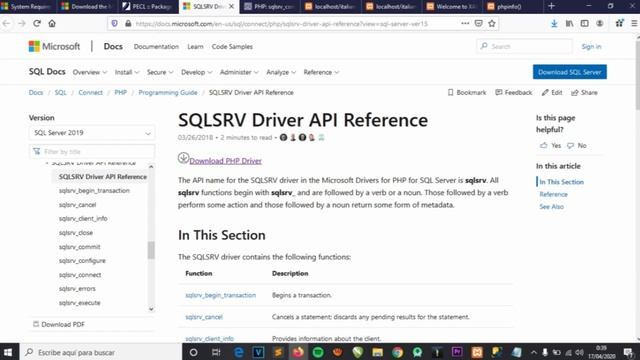The image size is (640, 360).
Task: Click the download circle icon beside PHP Driver
Action: pyautogui.click(x=183, y=158)
